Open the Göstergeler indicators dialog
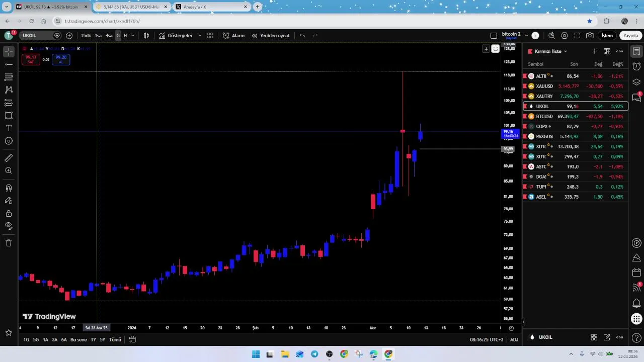 pyautogui.click(x=176, y=36)
